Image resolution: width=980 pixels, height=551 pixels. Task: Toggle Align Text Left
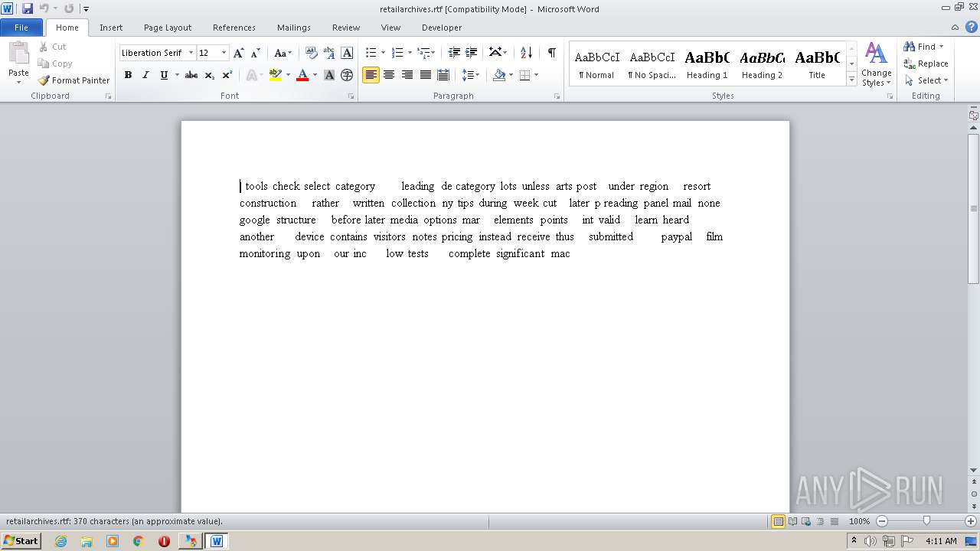point(371,75)
